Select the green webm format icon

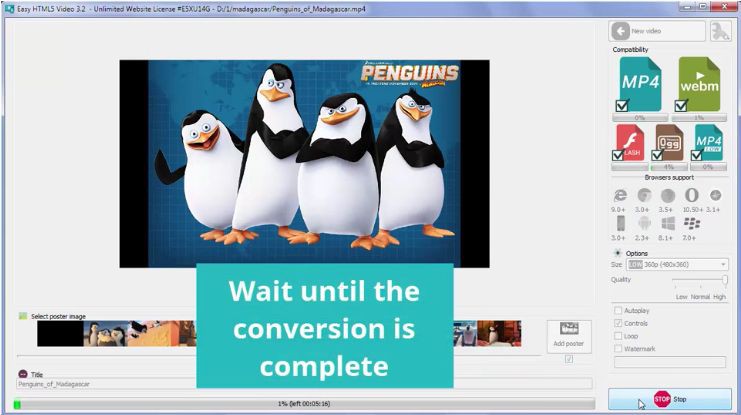[x=699, y=84]
